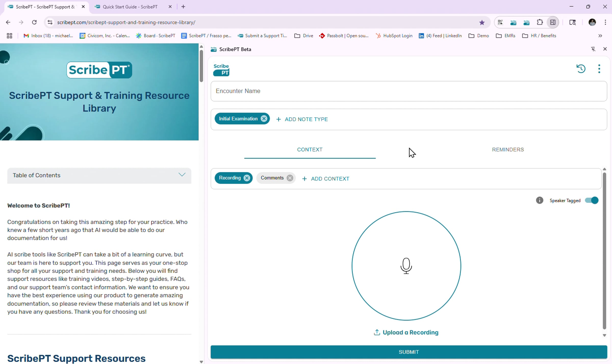Click the SUBMIT button
Viewport: 612px width, 364px height.
[x=409, y=352]
